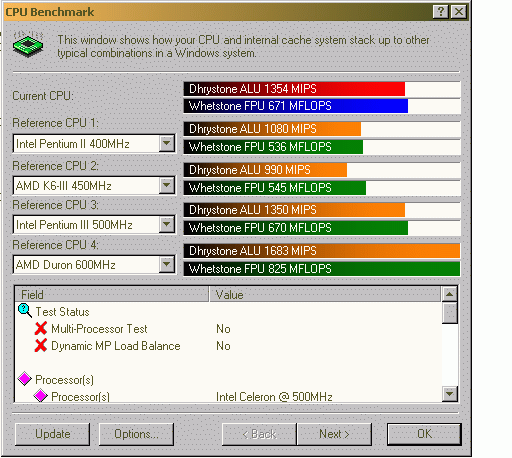Screen dimensions: 512x458
Task: Click the Value column header
Action: (325, 294)
